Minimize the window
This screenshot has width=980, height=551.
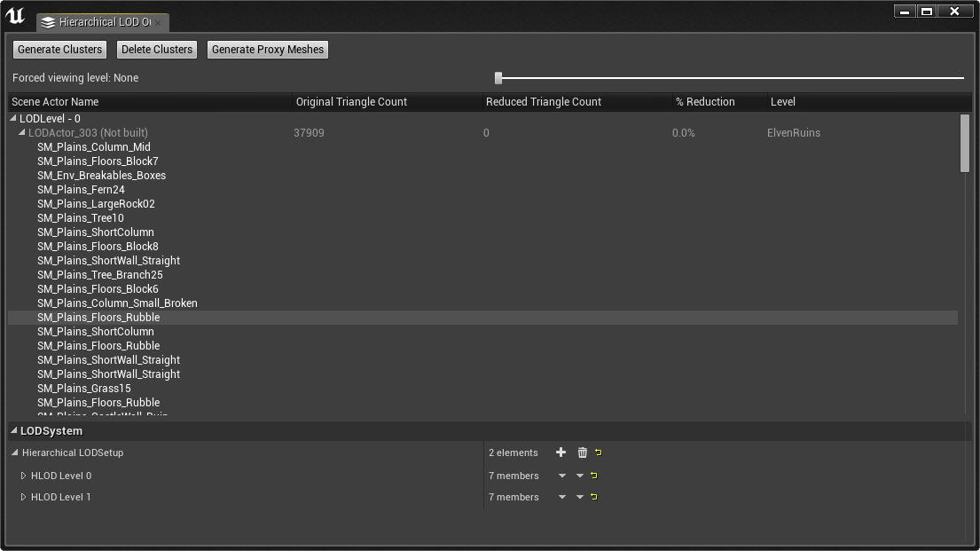pyautogui.click(x=904, y=12)
